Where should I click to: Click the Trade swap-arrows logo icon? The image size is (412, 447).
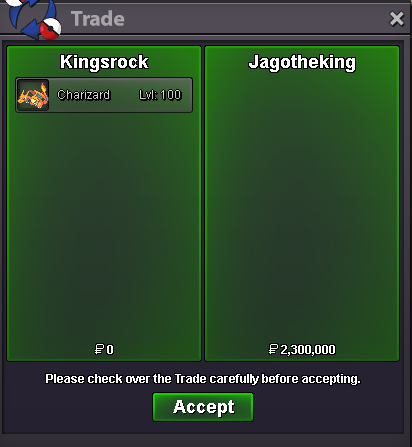click(34, 18)
